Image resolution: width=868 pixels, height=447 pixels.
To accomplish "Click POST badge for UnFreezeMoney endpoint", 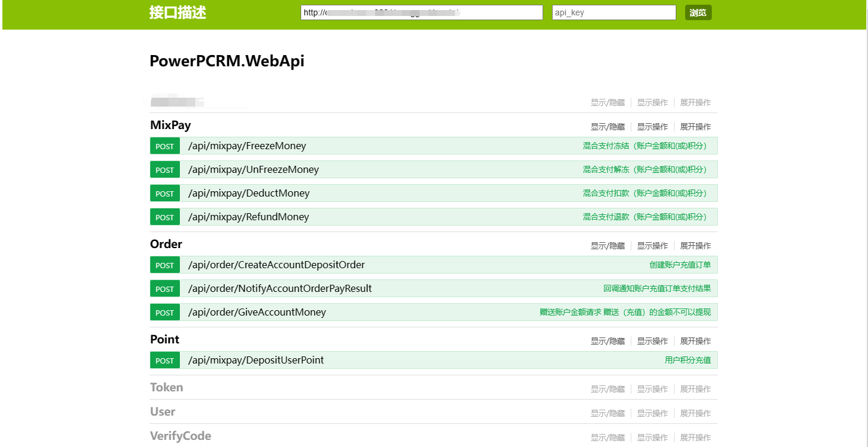I will click(x=164, y=170).
